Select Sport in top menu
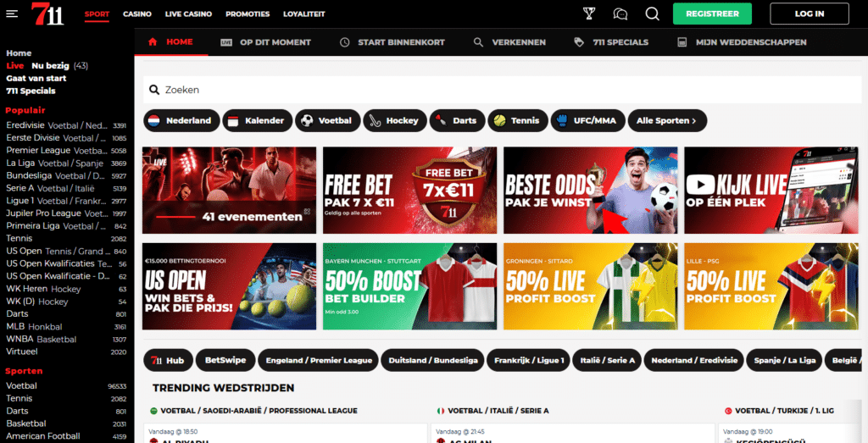This screenshot has width=868, height=443. pos(97,14)
